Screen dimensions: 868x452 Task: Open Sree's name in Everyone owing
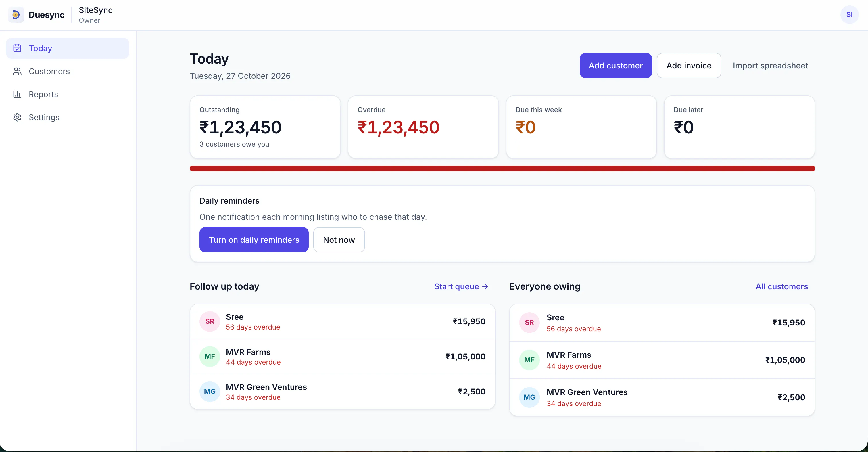(x=555, y=317)
